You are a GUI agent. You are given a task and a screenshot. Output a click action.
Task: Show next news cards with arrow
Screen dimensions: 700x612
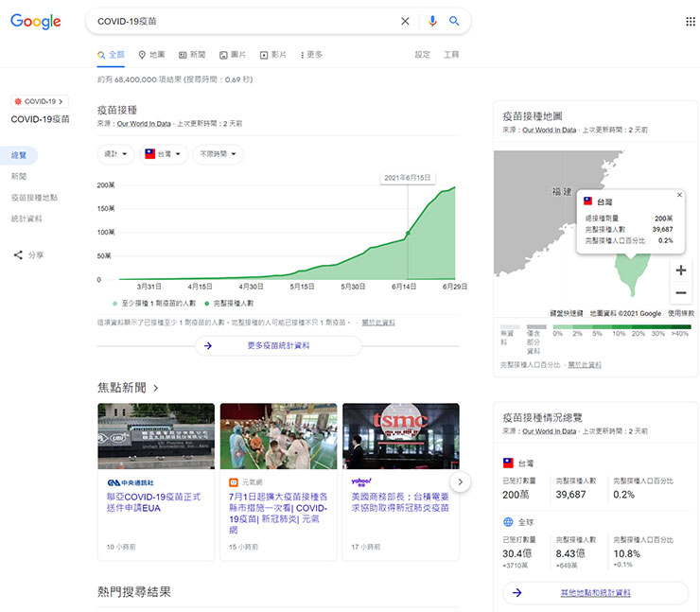[461, 481]
